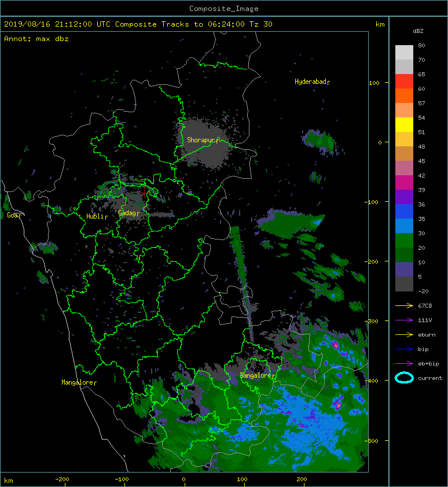Click the Goa city label
This screenshot has height=487, width=448.
point(14,215)
